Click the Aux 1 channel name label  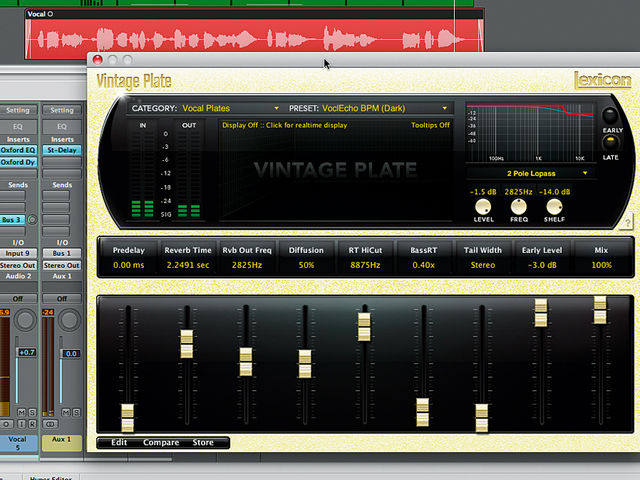click(x=62, y=442)
